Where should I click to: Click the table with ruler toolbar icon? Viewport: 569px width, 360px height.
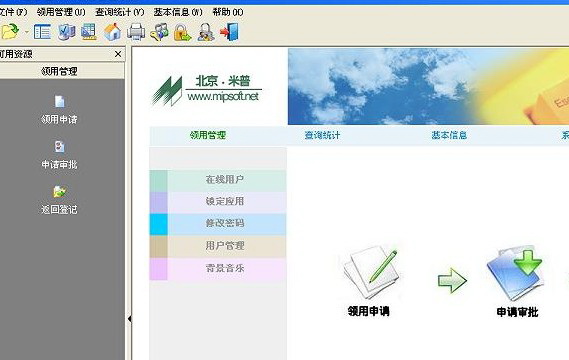tap(89, 32)
